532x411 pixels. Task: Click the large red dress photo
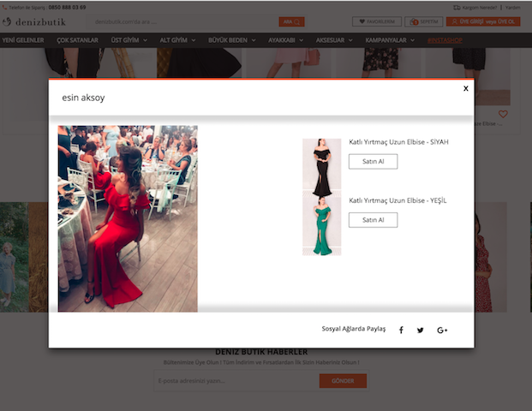[x=128, y=218]
